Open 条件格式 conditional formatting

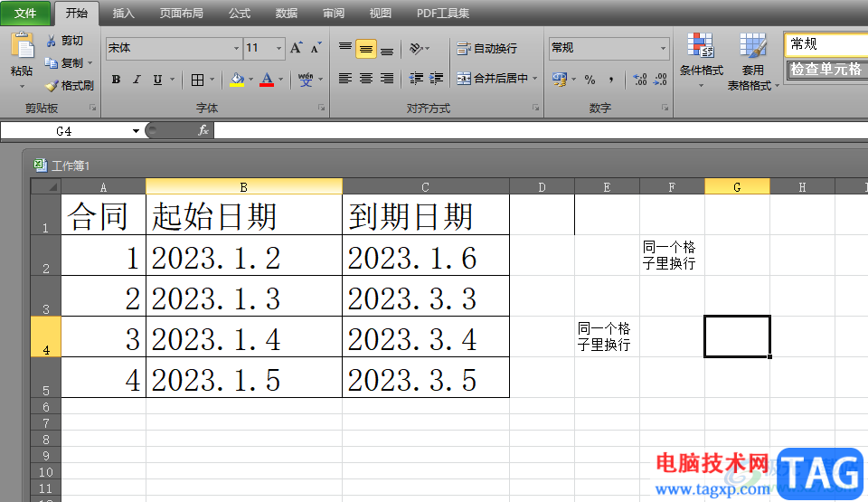701,61
